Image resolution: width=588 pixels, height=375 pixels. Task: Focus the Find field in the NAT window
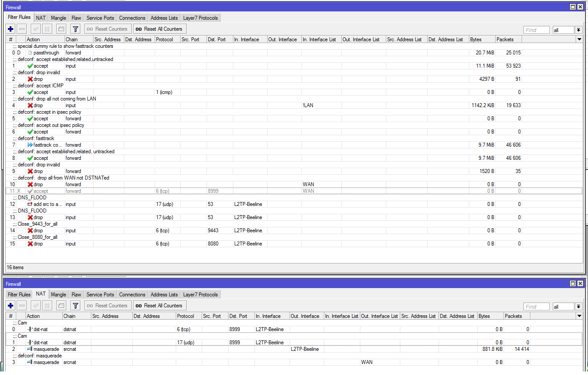537,306
